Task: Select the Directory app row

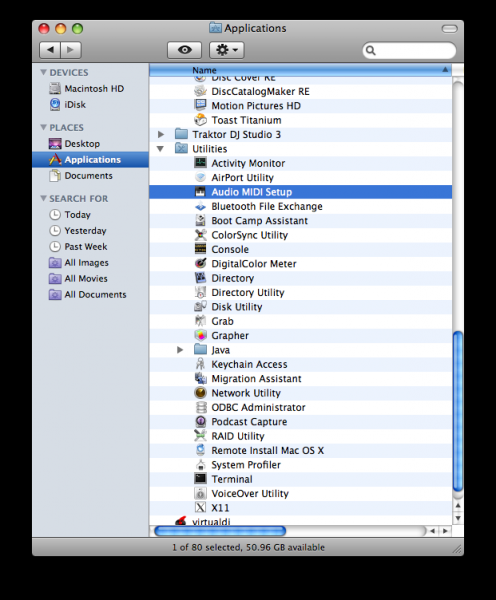Action: (x=300, y=278)
